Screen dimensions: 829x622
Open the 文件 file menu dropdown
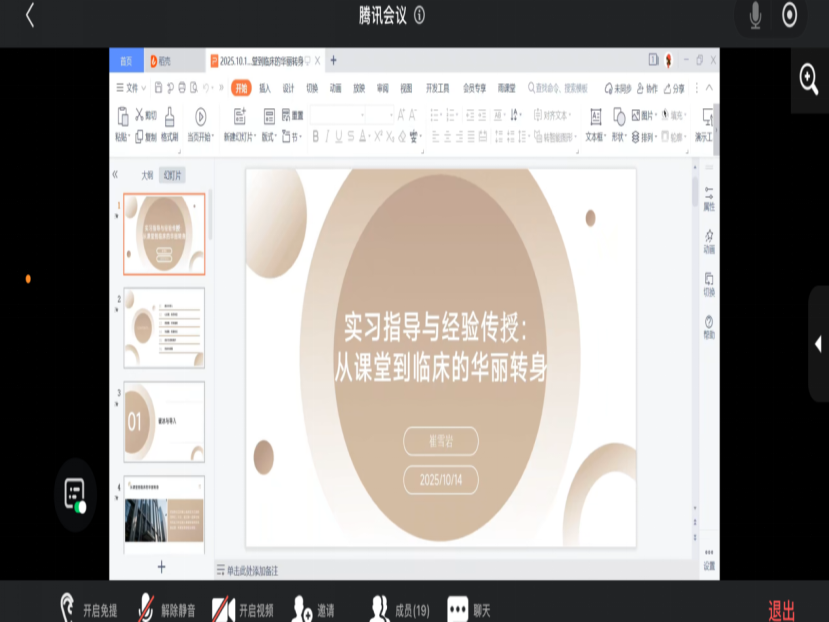coord(131,88)
